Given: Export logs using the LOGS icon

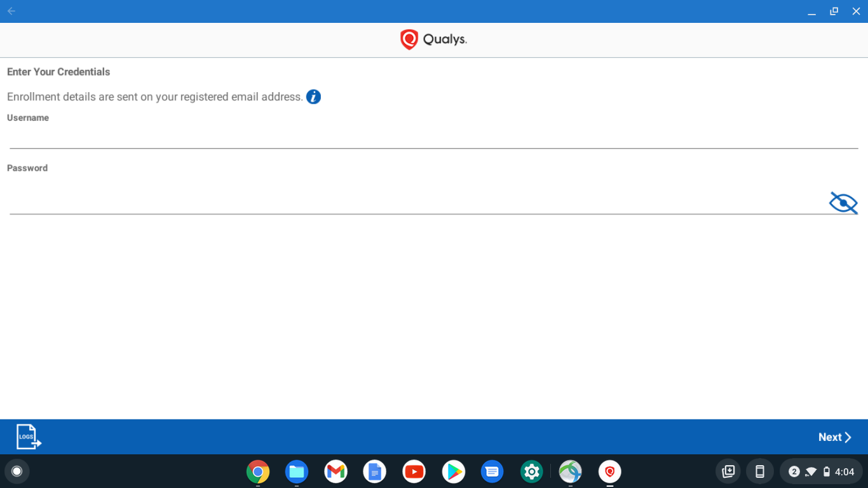Looking at the screenshot, I should click(x=29, y=437).
